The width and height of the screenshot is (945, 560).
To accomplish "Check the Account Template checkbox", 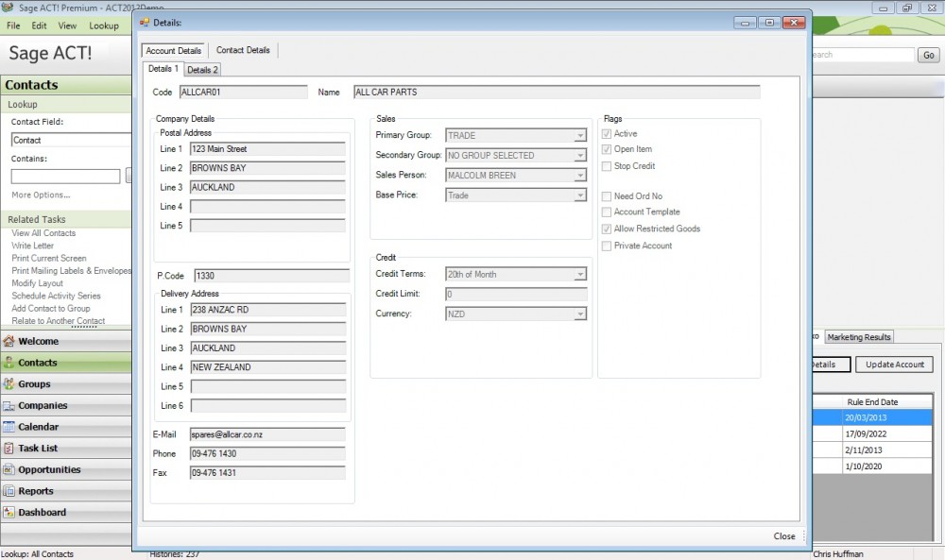I will (607, 212).
